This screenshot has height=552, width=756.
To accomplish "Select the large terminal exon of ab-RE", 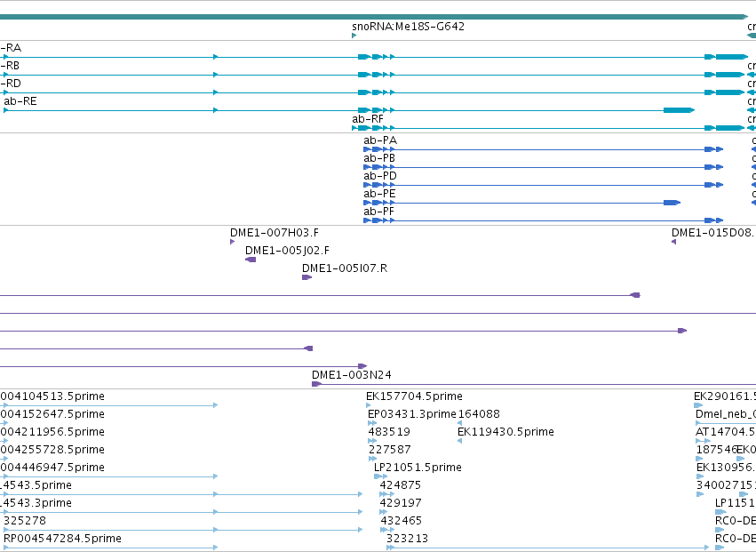I will pyautogui.click(x=679, y=110).
